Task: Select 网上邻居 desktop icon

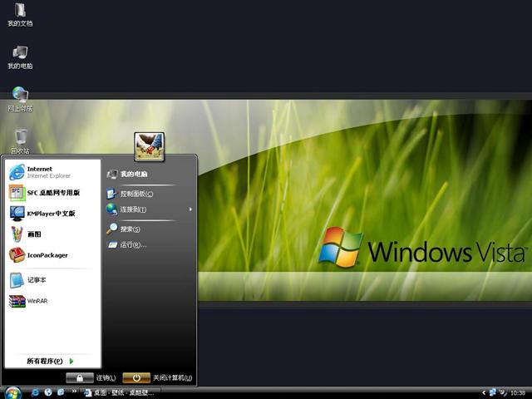Action: pos(20,97)
